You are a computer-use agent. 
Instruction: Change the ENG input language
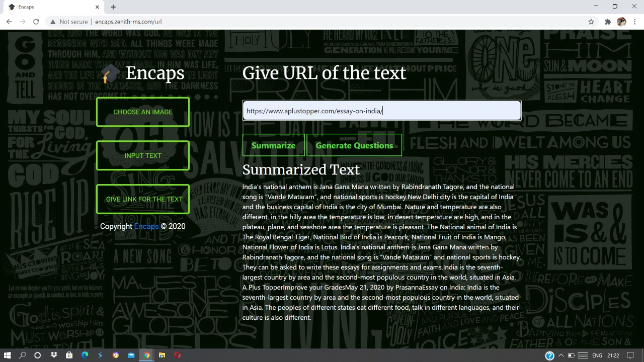(x=597, y=355)
